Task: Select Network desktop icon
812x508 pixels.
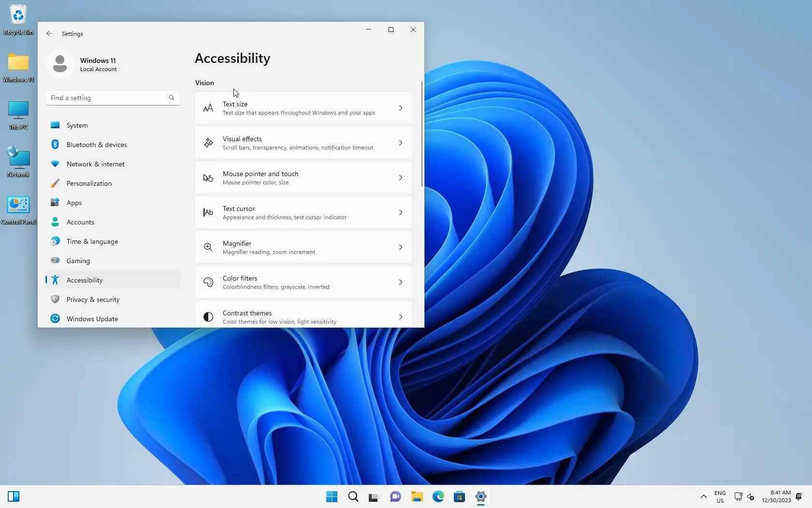Action: pos(18,162)
